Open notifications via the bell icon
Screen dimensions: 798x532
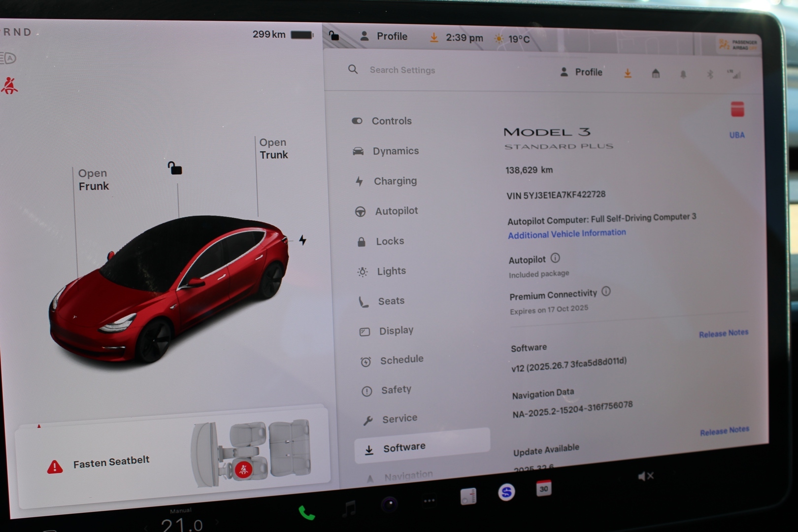click(x=683, y=74)
